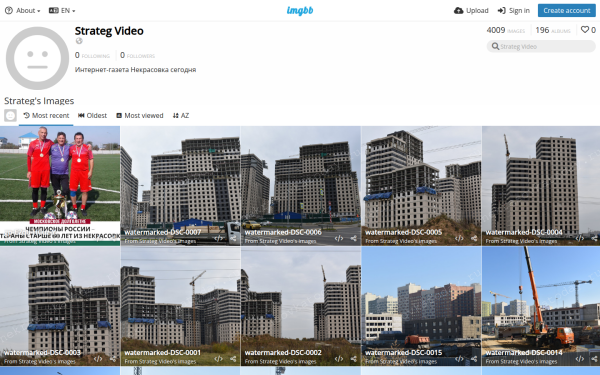The height and width of the screenshot is (375, 600).
Task: Open the 0 following list
Action: (x=92, y=55)
